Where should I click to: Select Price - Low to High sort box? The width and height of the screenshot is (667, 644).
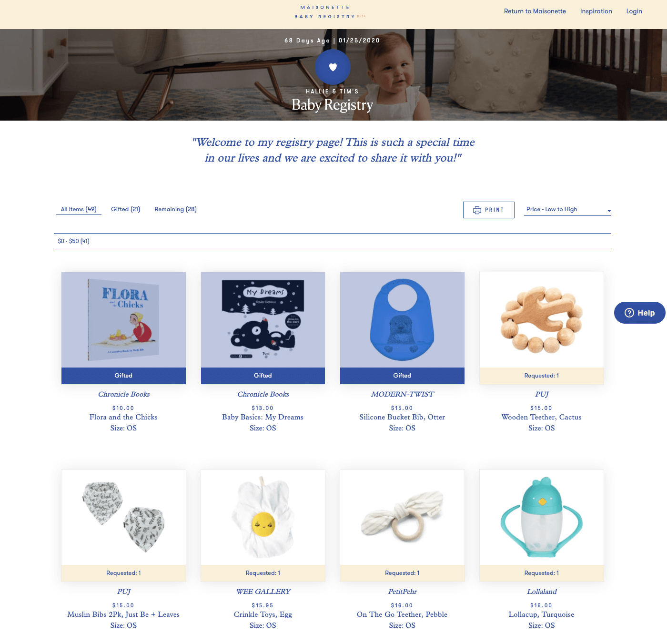567,209
